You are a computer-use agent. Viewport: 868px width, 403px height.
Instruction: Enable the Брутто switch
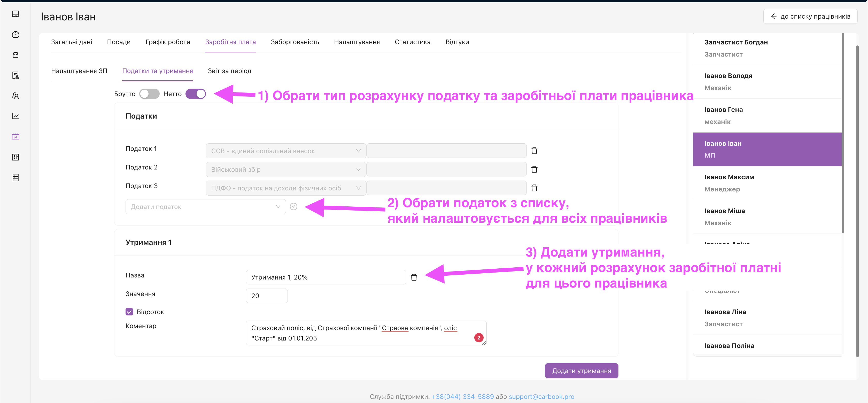tap(149, 94)
